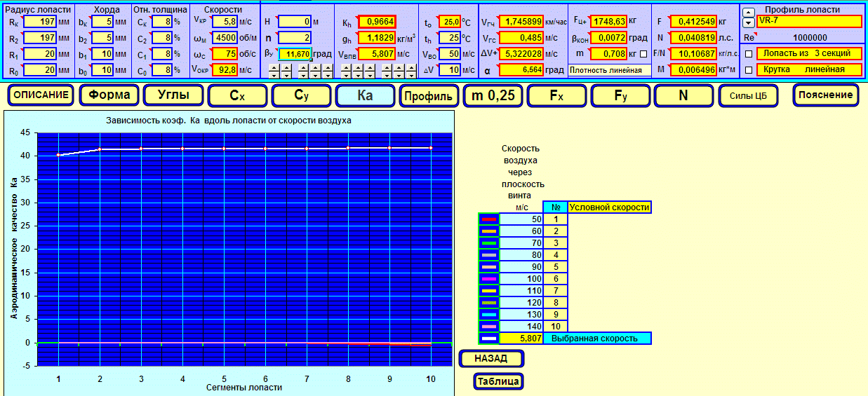Open the Пояснение explanation

pos(826,95)
